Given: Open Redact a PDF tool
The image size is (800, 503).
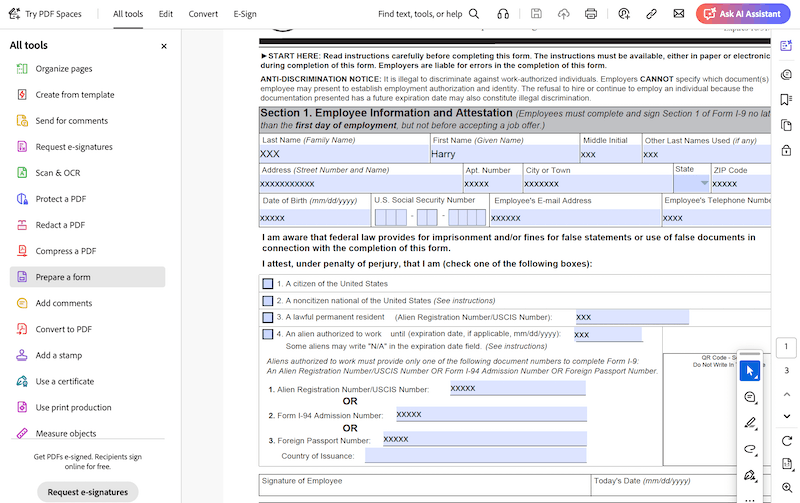Looking at the screenshot, I should point(60,224).
